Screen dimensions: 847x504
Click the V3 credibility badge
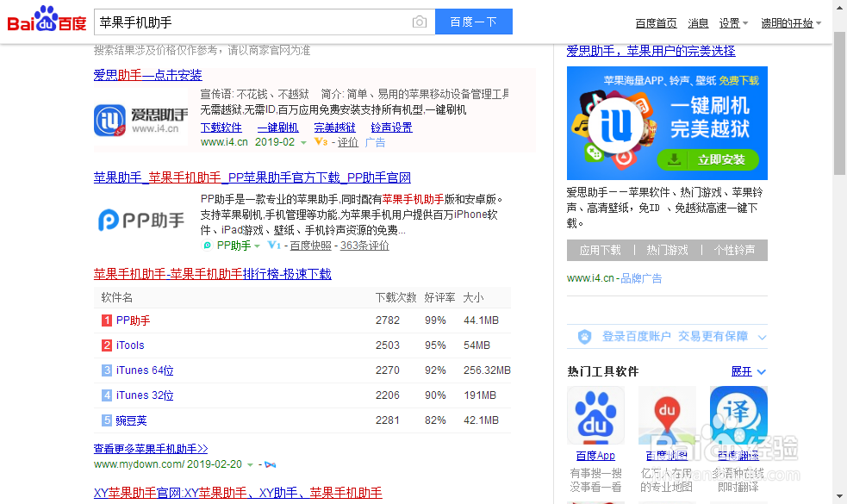click(x=321, y=142)
